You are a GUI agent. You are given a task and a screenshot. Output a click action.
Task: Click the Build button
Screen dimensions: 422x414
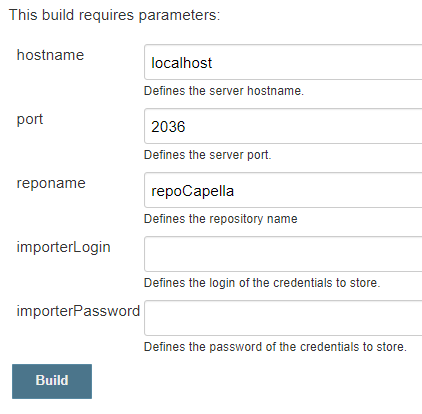[x=52, y=381]
